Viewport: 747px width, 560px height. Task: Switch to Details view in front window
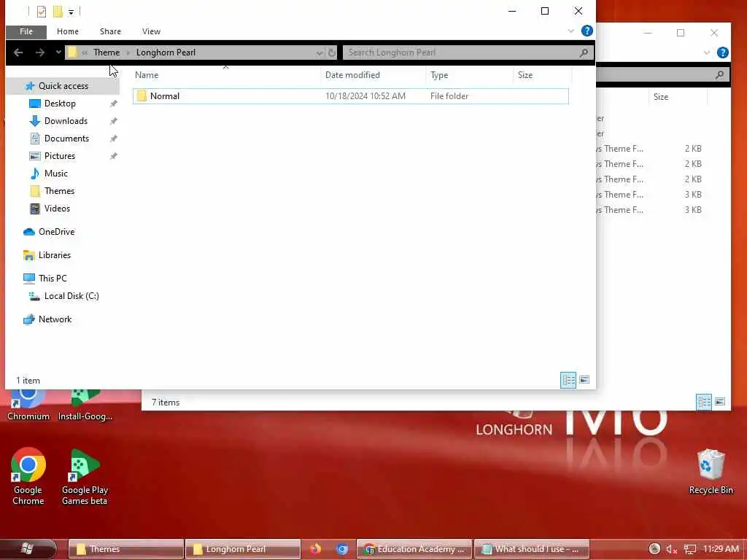tap(568, 380)
